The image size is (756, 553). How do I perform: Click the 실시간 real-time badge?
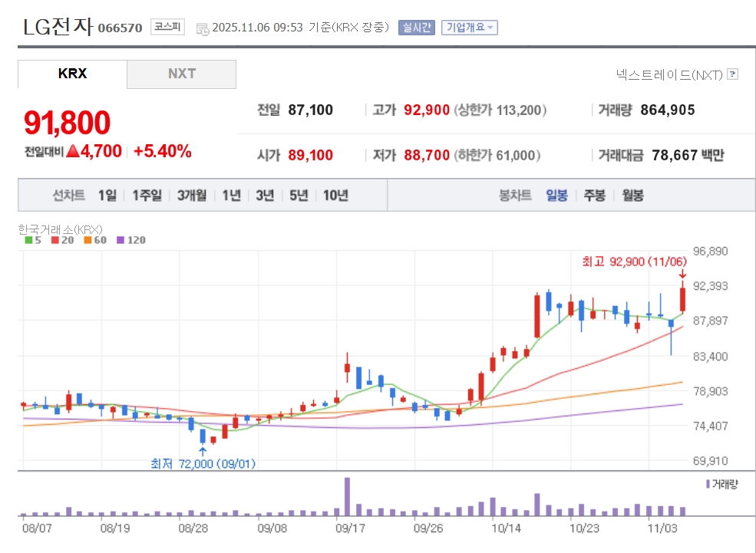[416, 28]
